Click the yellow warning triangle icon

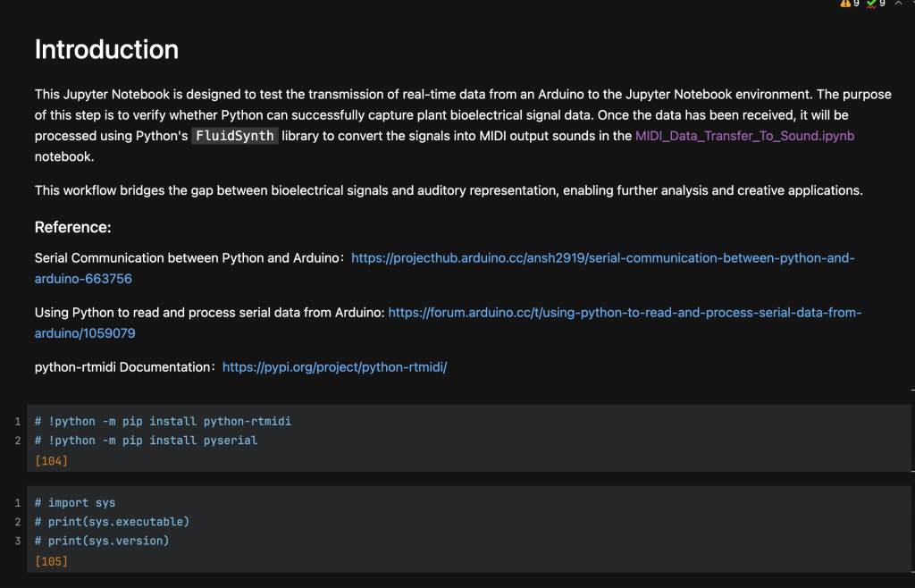(x=845, y=4)
